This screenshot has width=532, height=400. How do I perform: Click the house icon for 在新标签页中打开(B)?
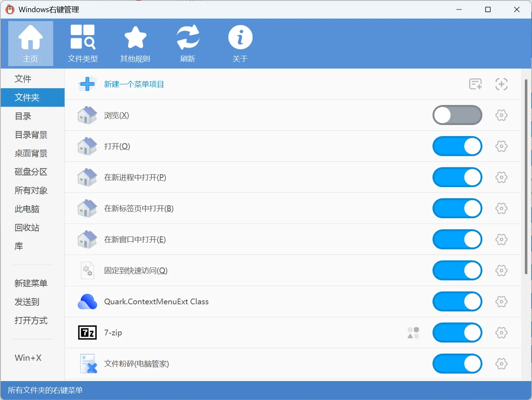tap(87, 208)
